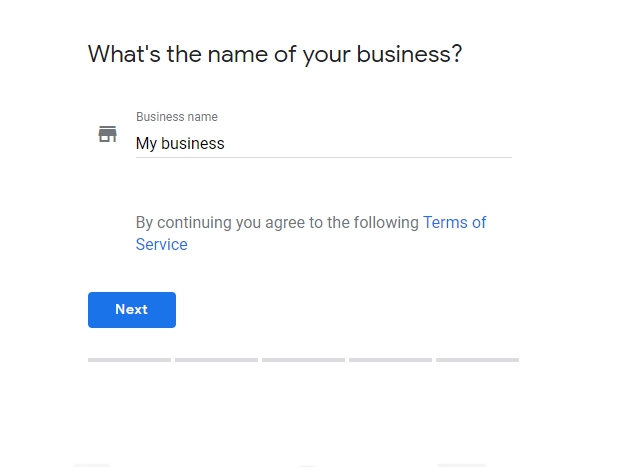Click the word 'Service' on the second link line
The height and width of the screenshot is (467, 623).
(162, 244)
